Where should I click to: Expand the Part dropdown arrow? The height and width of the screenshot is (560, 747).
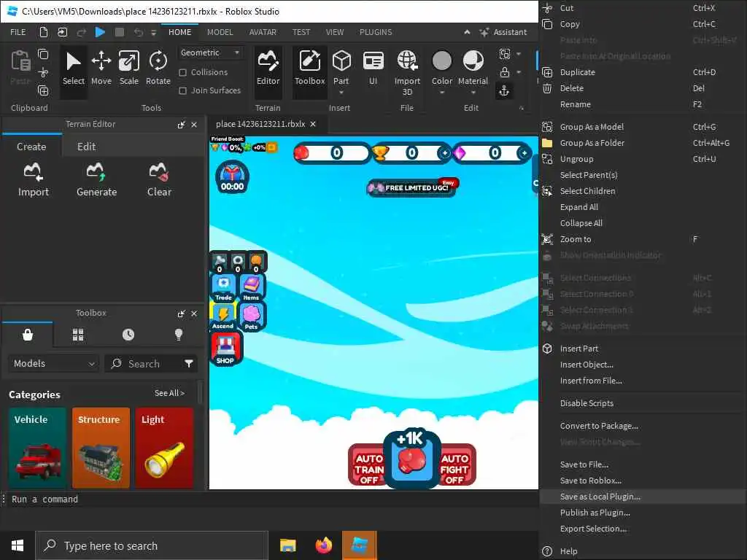pos(341,93)
